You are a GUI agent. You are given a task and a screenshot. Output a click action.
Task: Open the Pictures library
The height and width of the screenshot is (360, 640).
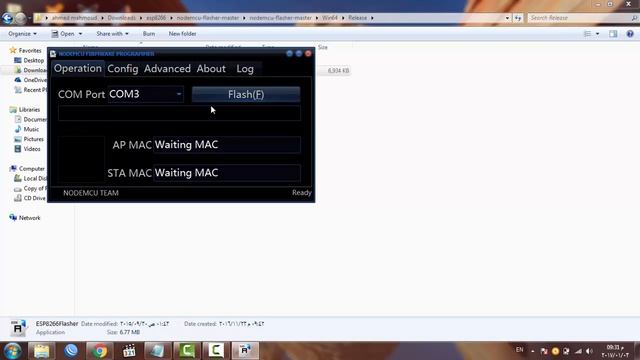pyautogui.click(x=33, y=139)
